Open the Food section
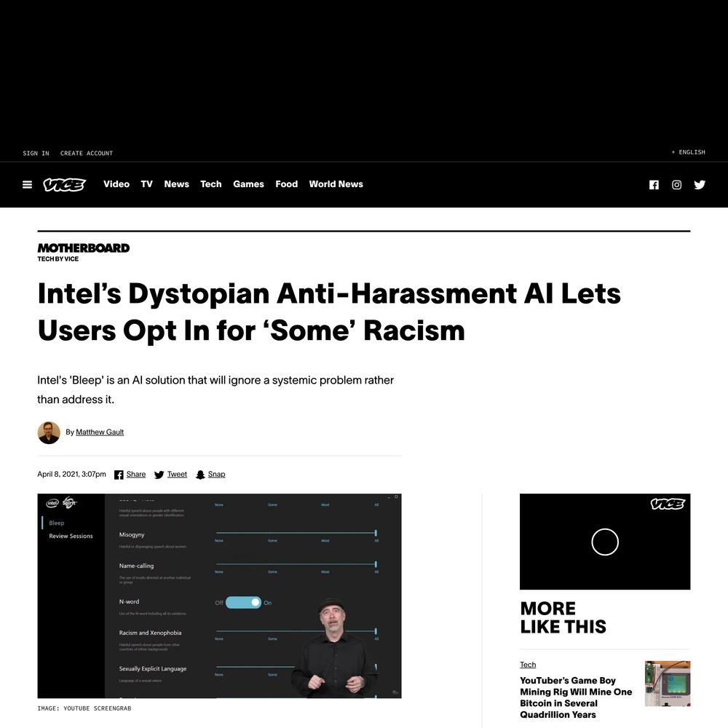Viewport: 728px width, 728px height. 286,184
